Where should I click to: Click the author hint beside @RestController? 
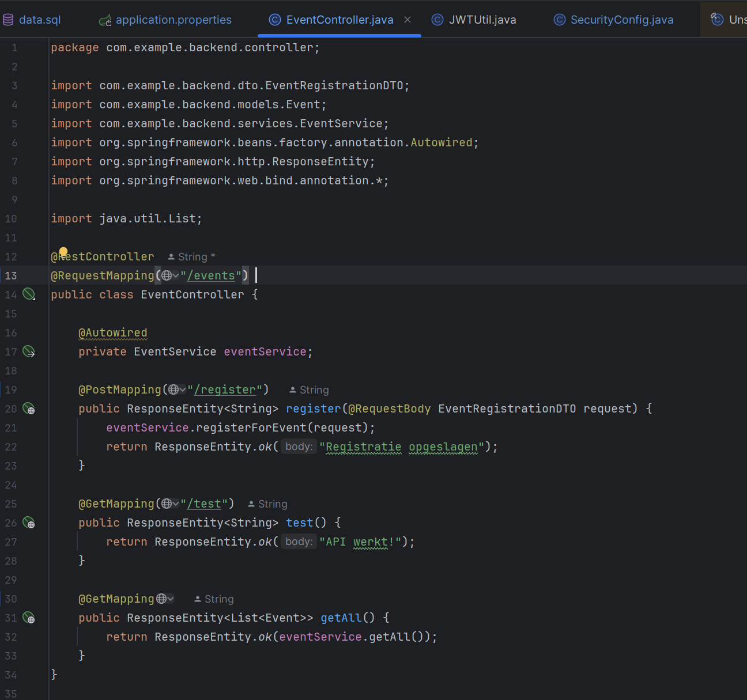click(x=191, y=257)
